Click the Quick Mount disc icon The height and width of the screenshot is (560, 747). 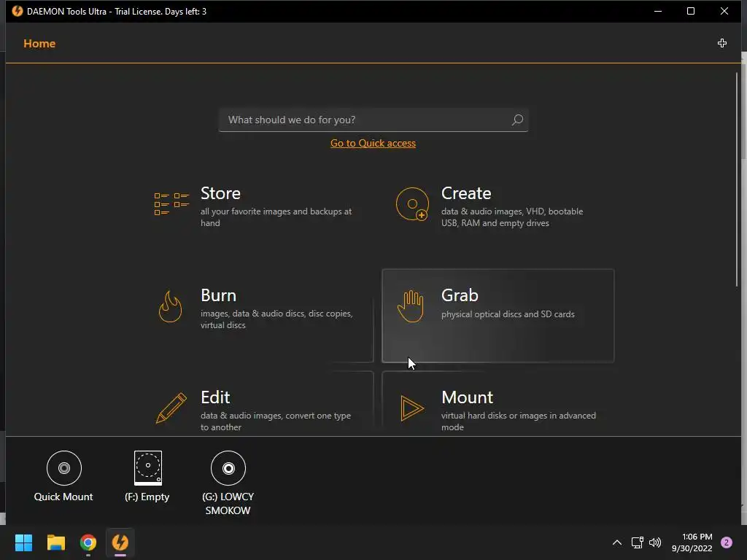(64, 468)
